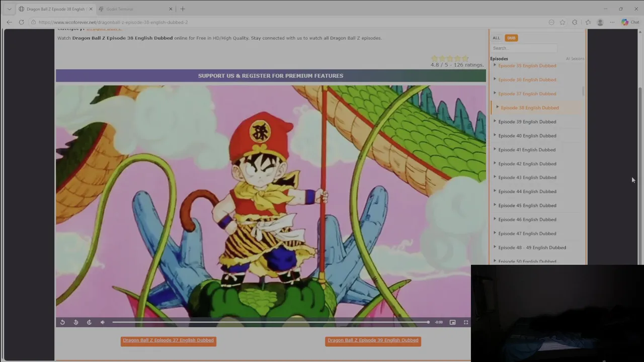Image resolution: width=644 pixels, height=362 pixels.
Task: Rewind the video with the skip-back icon
Action: click(76, 322)
